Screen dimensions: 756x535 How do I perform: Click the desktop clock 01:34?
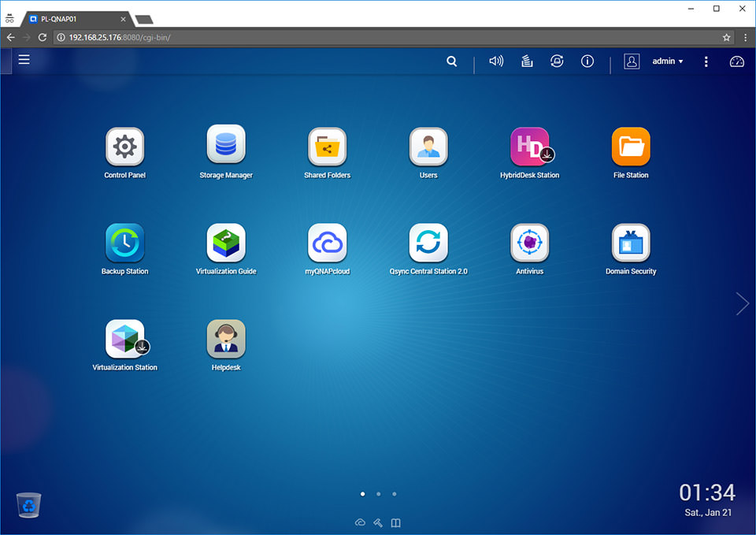(x=707, y=492)
